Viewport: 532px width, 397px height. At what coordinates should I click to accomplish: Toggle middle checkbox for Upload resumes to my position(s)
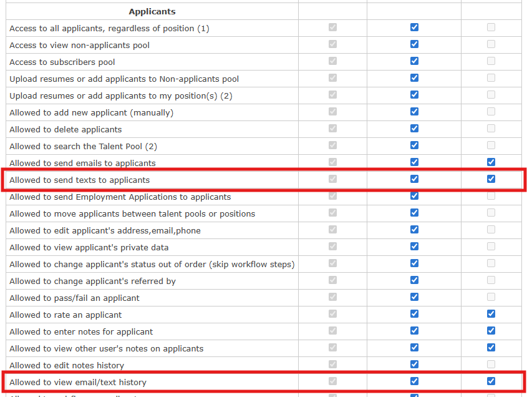click(414, 95)
